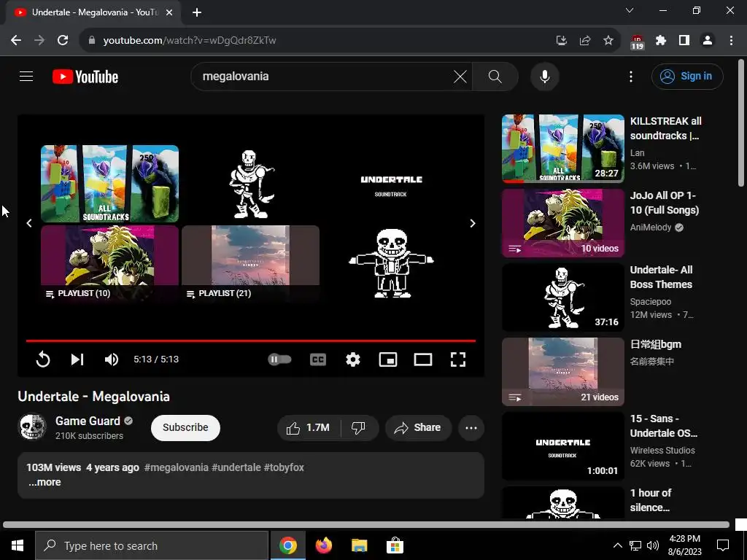The image size is (747, 560).
Task: Mute the video volume
Action: (112, 359)
